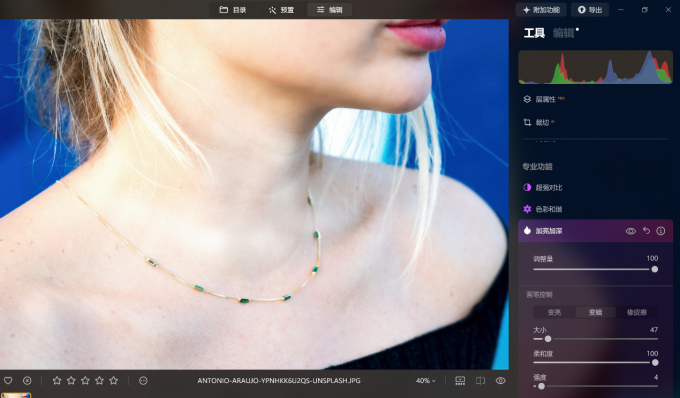Open the 预置 (Presets) tab
This screenshot has width=680, height=398.
[281, 10]
